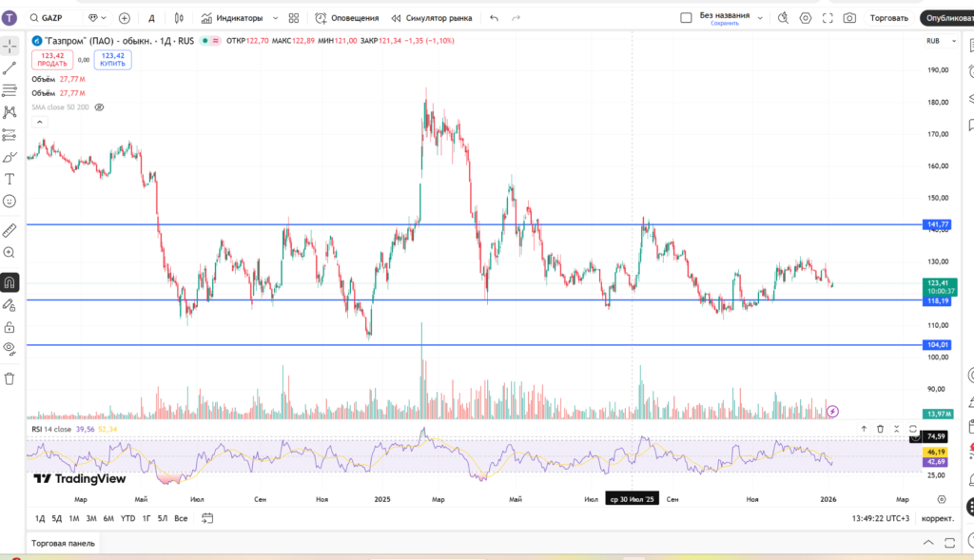Screen dimensions: 974x560
Task: Collapse the indicator legend chevron
Action: tap(39, 122)
